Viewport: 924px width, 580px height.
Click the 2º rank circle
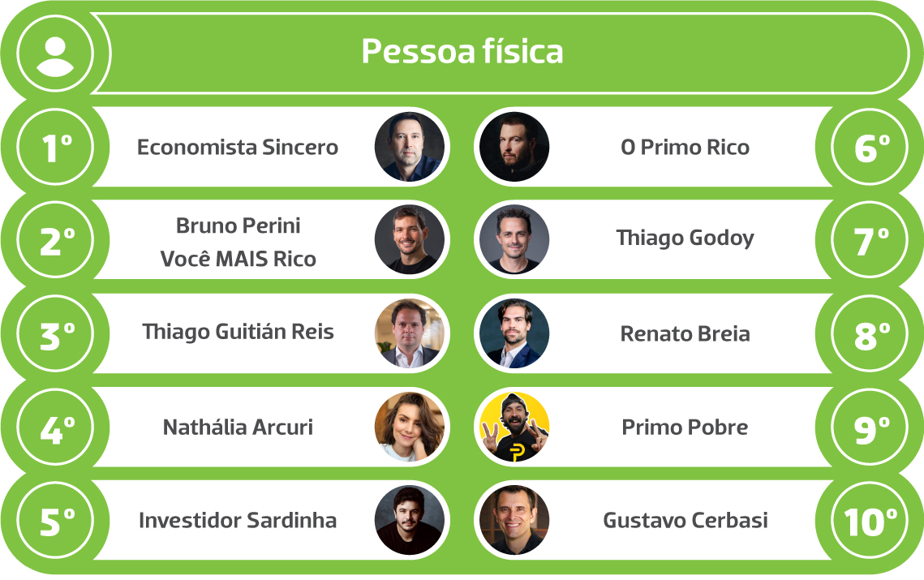pyautogui.click(x=55, y=240)
